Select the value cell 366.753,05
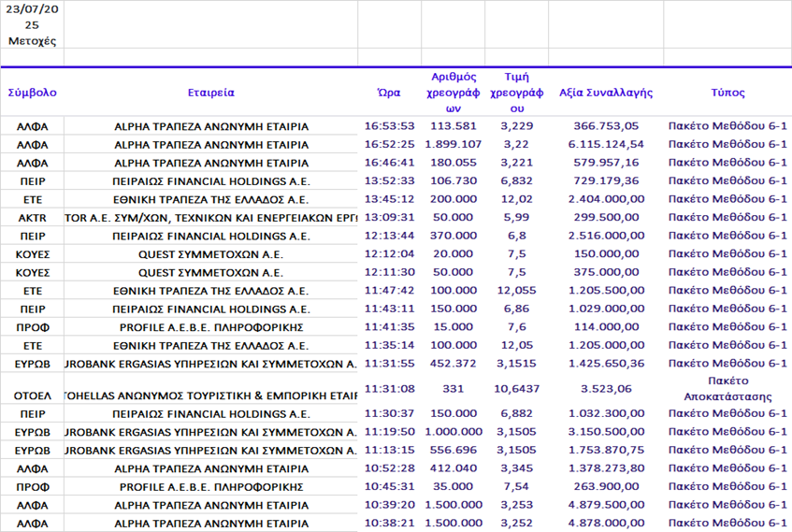This screenshot has height=532, width=792. coord(606,126)
